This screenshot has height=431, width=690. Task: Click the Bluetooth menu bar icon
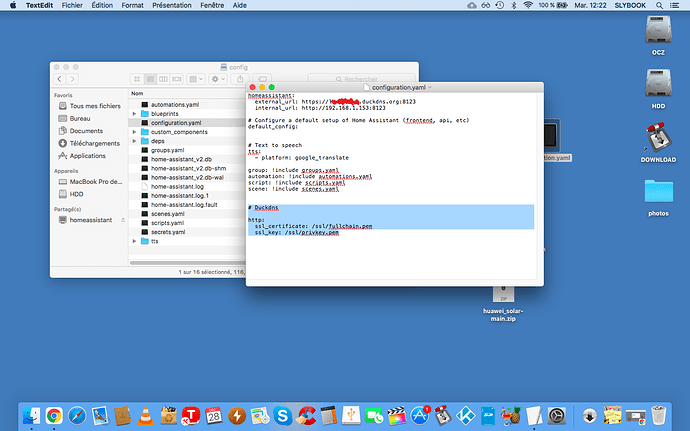(514, 5)
